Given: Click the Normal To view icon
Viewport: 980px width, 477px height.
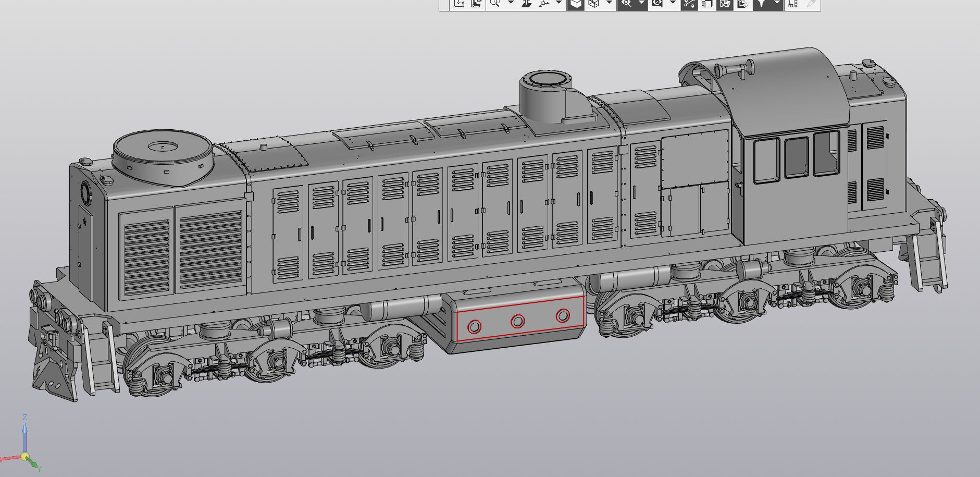Looking at the screenshot, I should click(526, 4).
